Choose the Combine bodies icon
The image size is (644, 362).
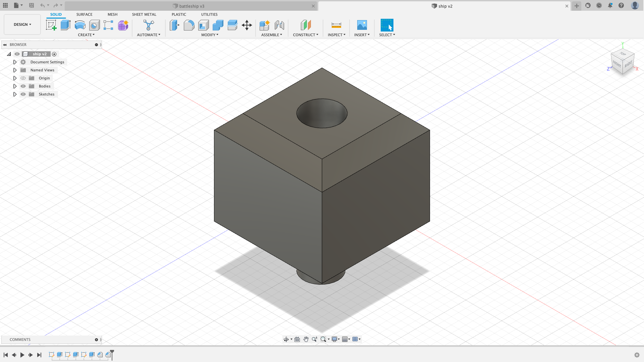(x=218, y=25)
